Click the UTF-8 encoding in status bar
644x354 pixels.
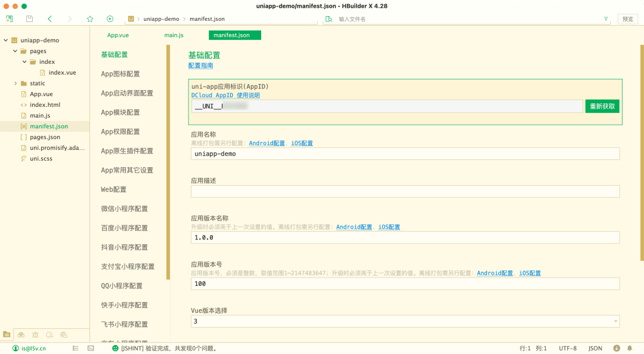click(568, 348)
